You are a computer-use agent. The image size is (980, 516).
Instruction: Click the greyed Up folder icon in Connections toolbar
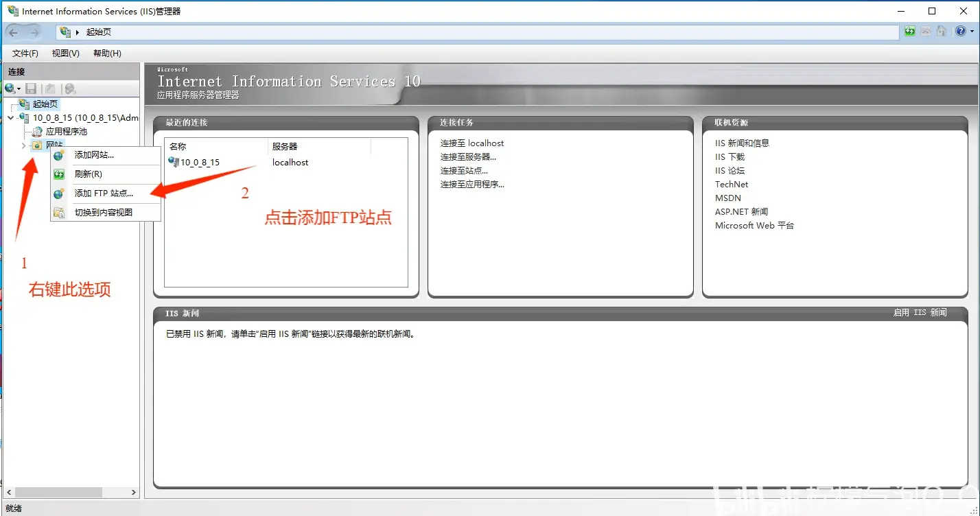[49, 89]
